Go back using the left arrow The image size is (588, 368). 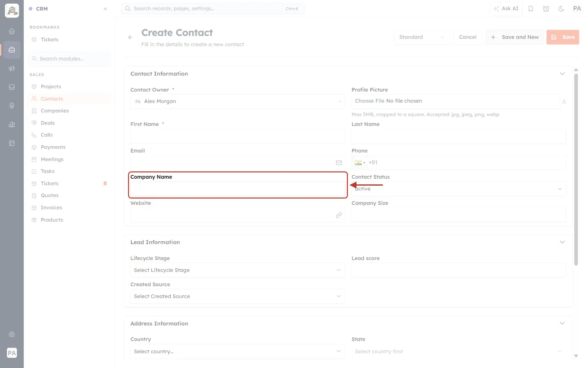[x=130, y=37]
